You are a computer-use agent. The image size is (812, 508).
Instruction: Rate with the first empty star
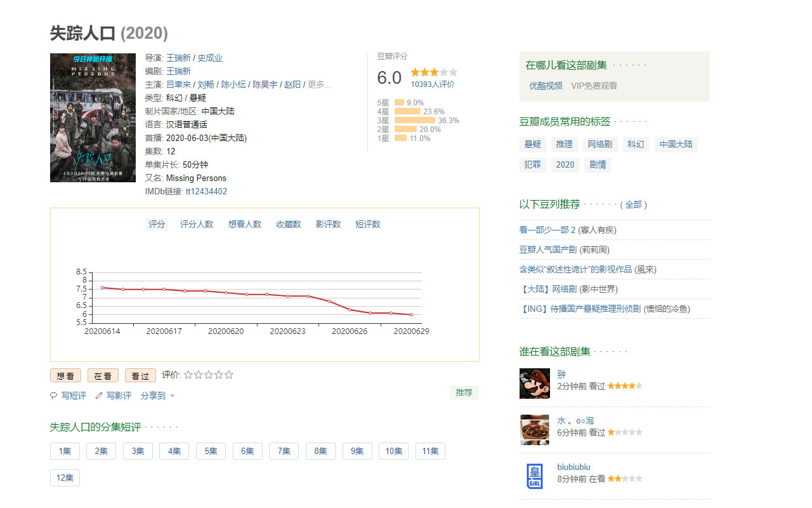point(188,375)
